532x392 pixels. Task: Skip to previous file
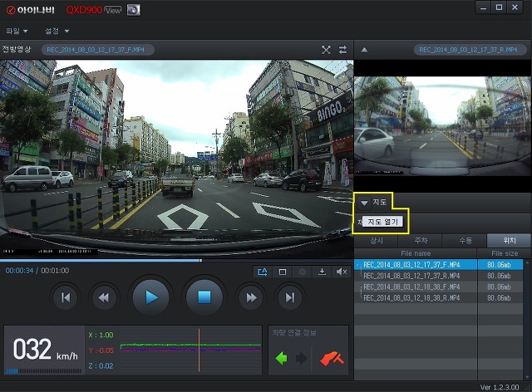coord(66,297)
